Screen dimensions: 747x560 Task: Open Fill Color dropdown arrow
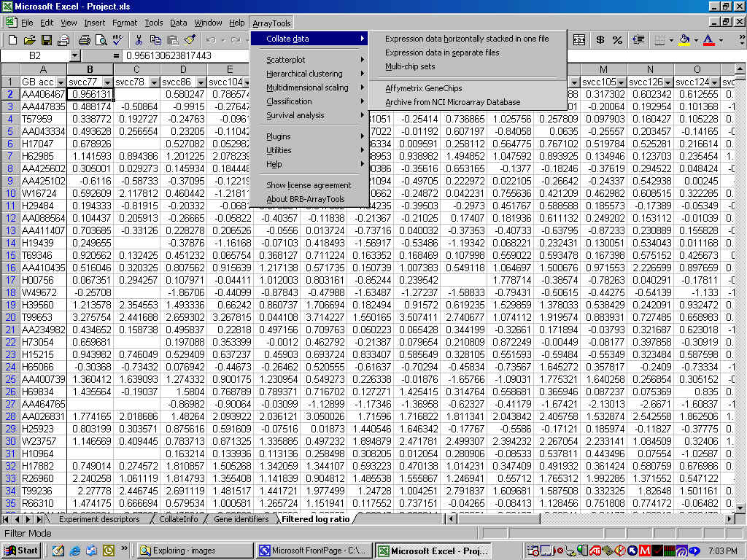point(696,40)
